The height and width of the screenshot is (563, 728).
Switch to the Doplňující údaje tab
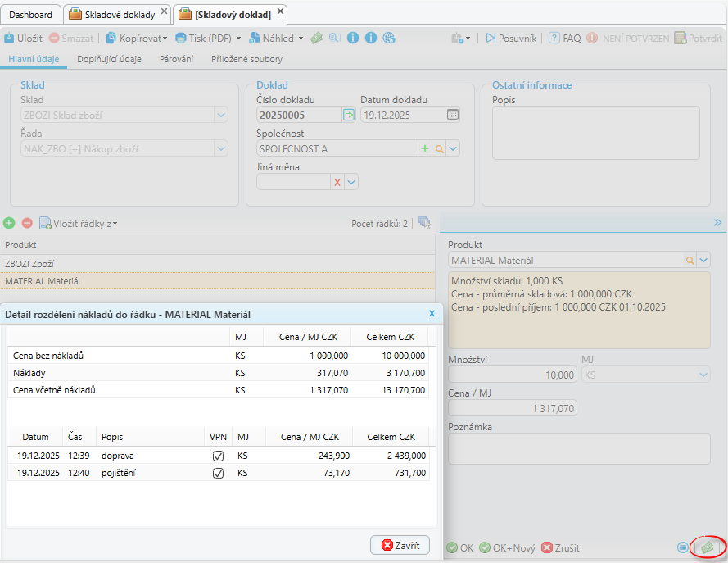[x=109, y=59]
